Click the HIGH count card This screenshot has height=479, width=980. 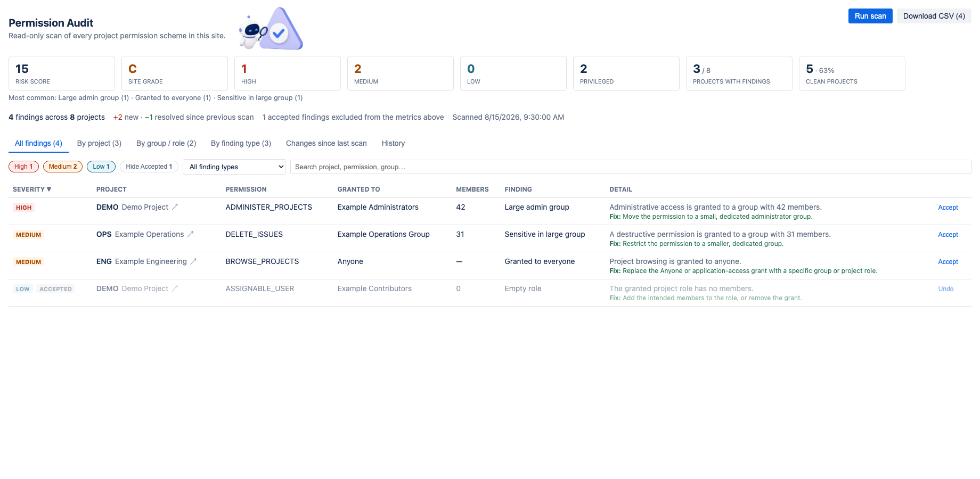tap(288, 73)
